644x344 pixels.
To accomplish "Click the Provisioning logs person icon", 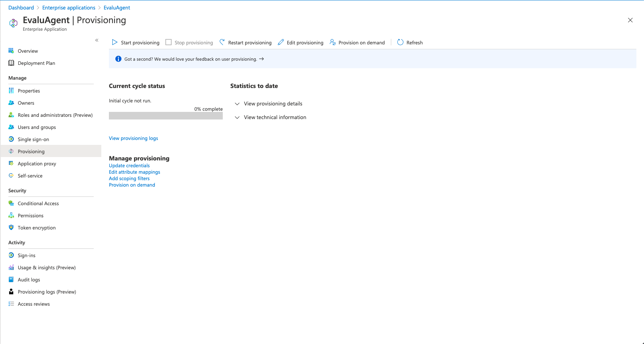I will [x=11, y=292].
